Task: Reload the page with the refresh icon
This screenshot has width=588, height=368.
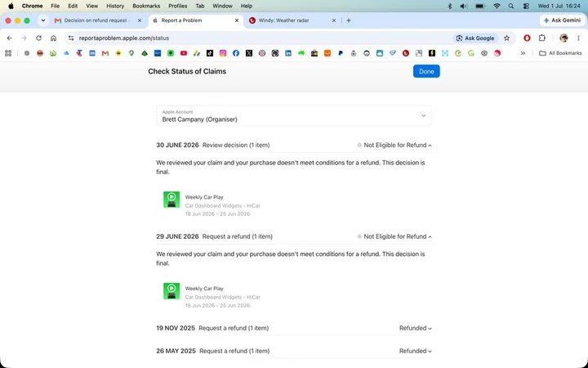Action: pos(38,38)
